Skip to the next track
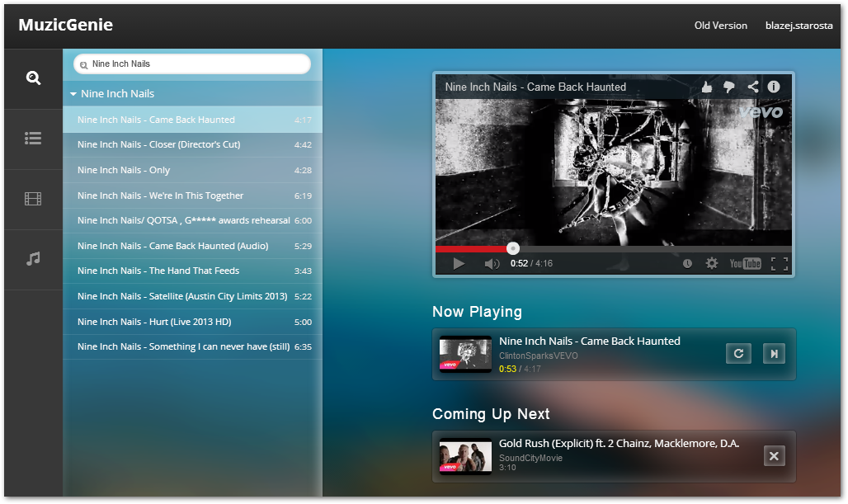 774,354
